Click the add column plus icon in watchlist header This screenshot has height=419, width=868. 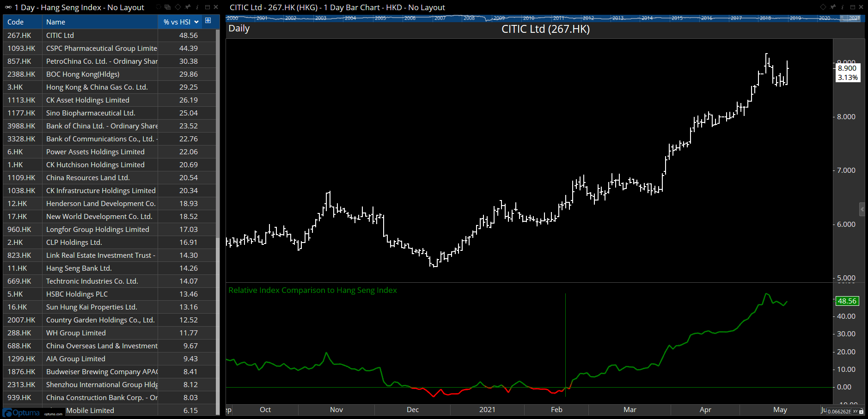(x=208, y=21)
